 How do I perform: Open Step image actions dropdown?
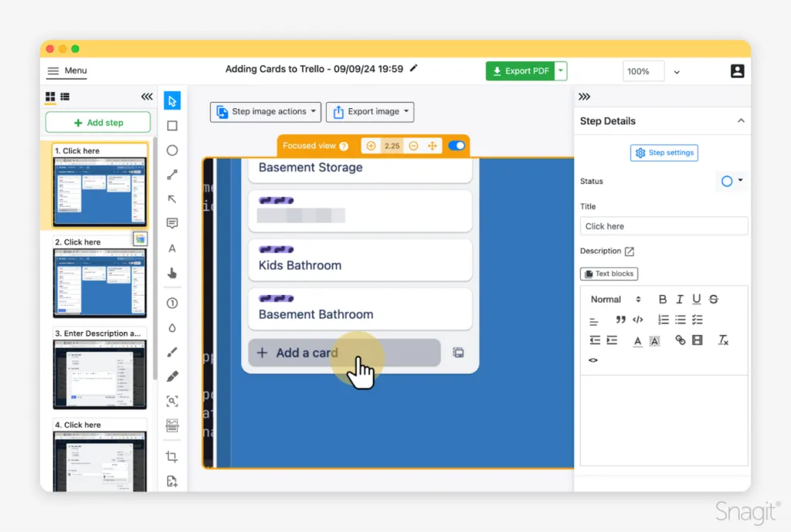(266, 111)
